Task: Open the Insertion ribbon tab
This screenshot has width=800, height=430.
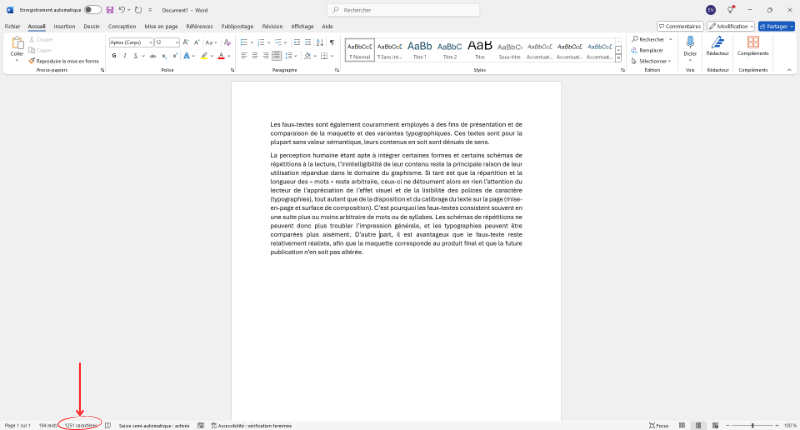Action: (x=64, y=26)
